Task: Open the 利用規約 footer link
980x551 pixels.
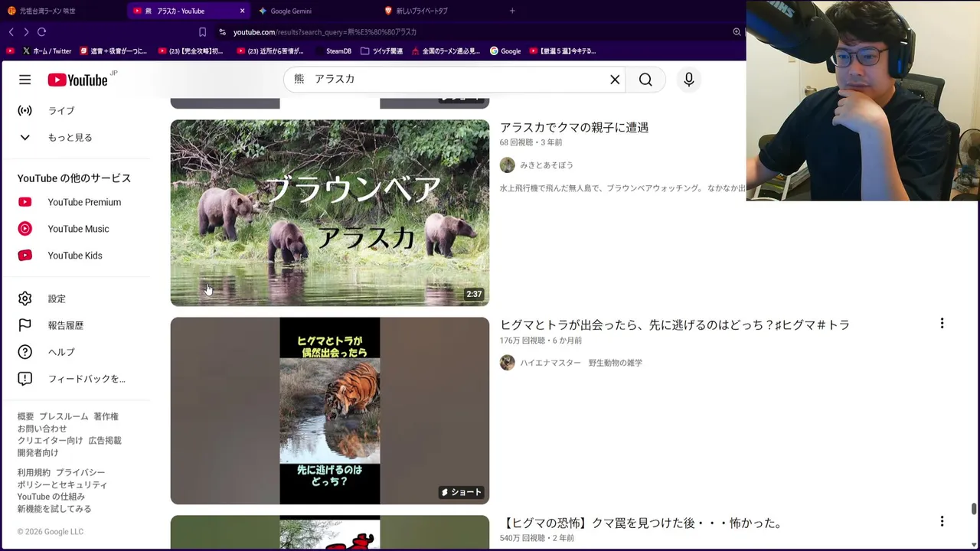Action: click(34, 473)
